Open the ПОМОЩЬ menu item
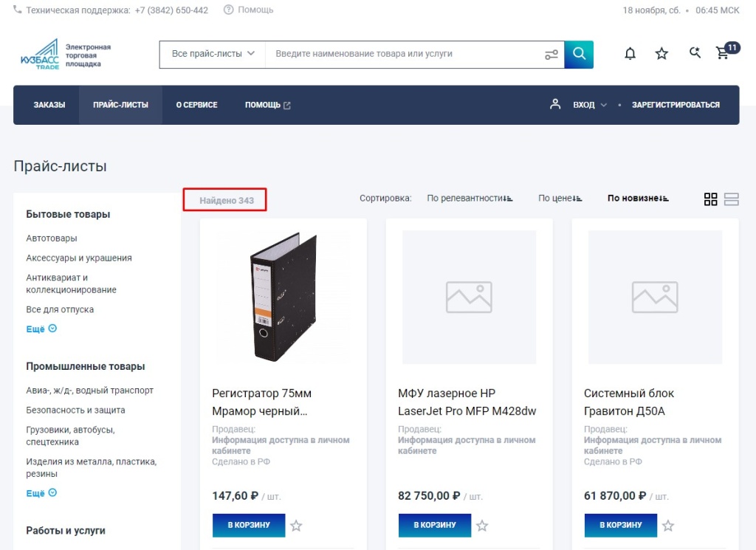 pos(267,105)
